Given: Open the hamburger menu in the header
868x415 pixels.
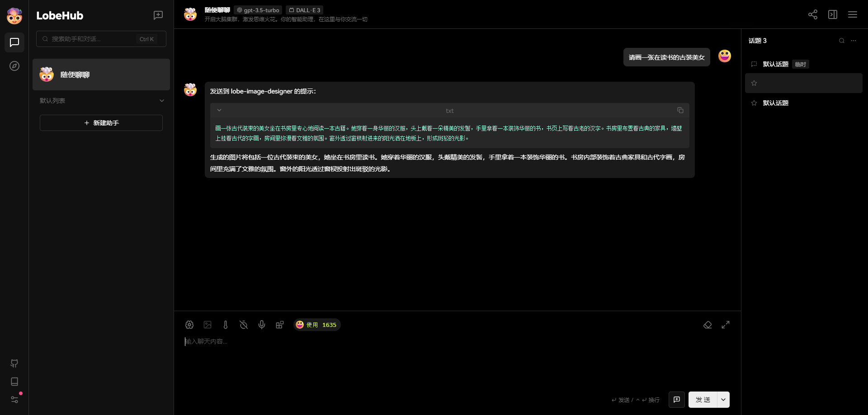Looking at the screenshot, I should (853, 14).
